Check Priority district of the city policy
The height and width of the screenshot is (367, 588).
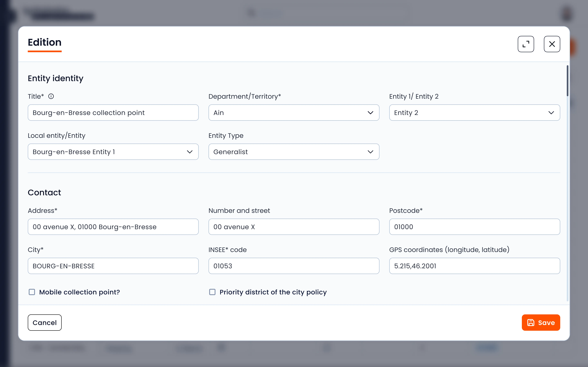212,292
